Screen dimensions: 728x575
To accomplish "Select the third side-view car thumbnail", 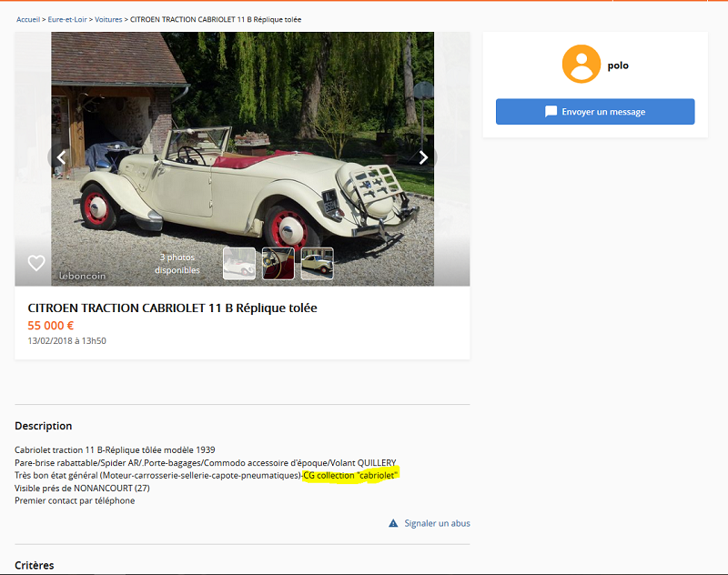I will point(317,264).
